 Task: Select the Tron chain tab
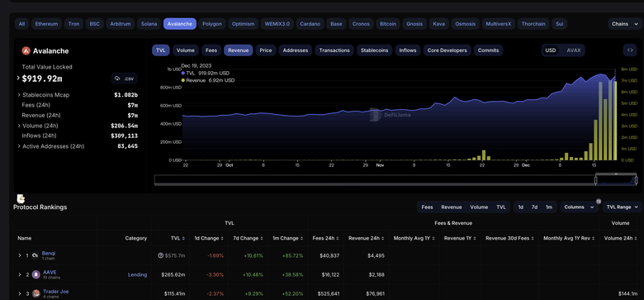74,24
